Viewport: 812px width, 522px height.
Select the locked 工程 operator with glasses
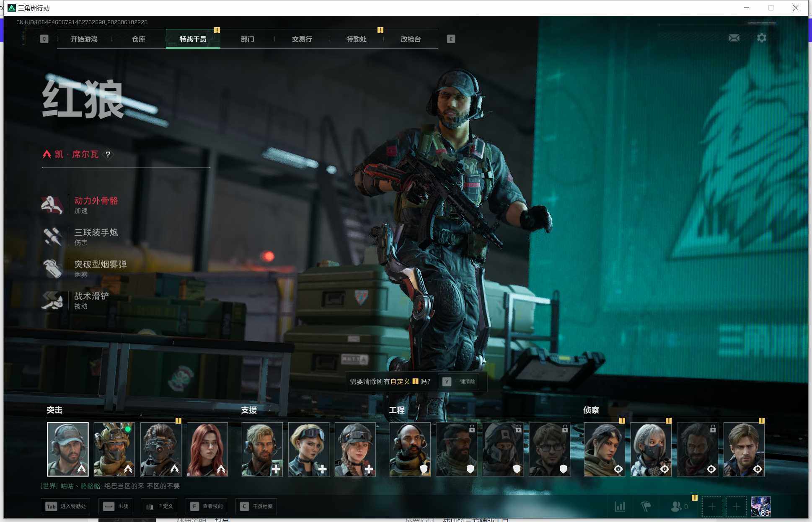(x=550, y=449)
